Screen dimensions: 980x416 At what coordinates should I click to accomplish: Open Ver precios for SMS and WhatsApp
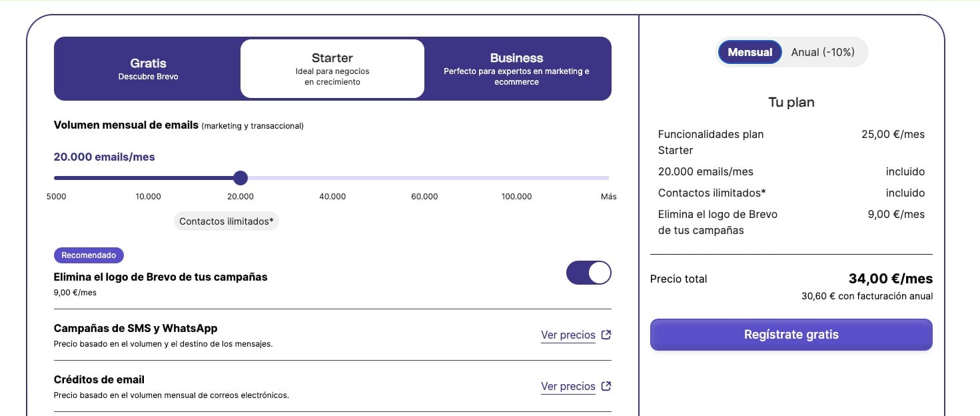(568, 335)
